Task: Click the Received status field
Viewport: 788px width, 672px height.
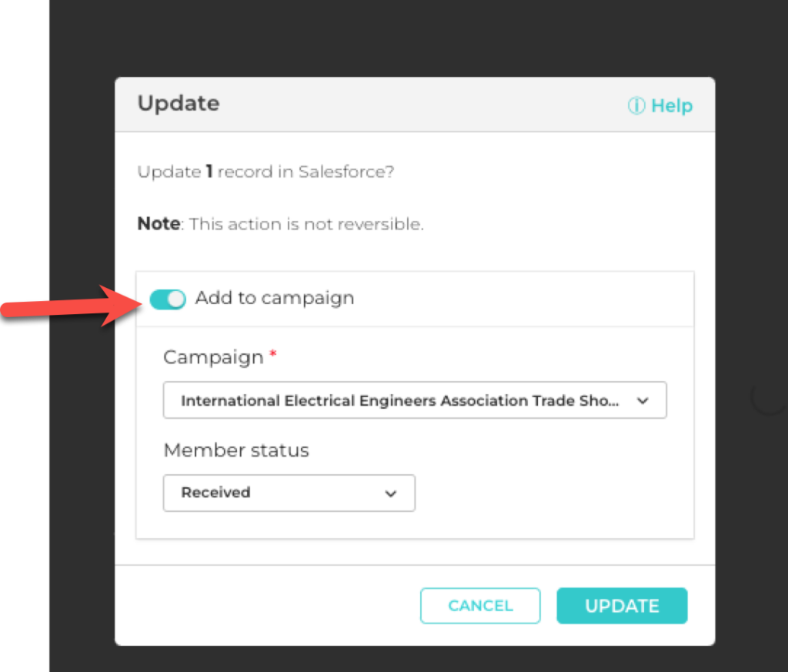Action: [289, 493]
